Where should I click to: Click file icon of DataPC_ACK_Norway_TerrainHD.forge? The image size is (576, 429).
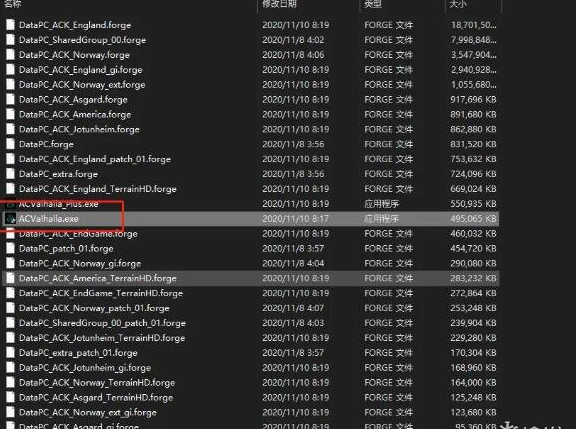(x=11, y=383)
